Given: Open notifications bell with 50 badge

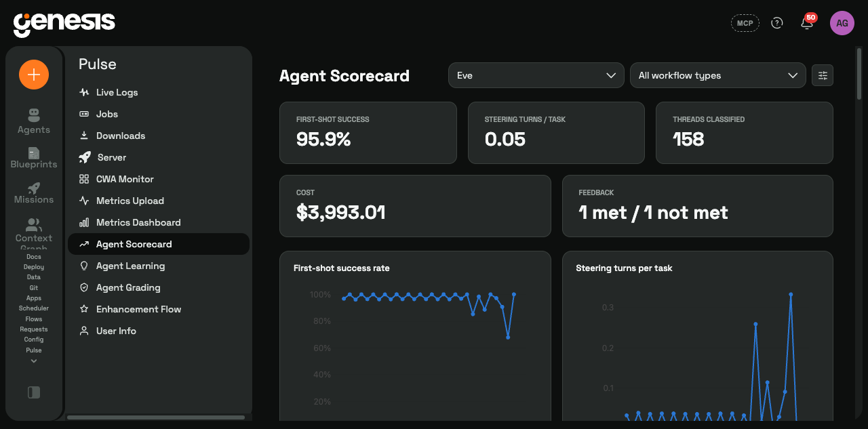Looking at the screenshot, I should point(807,22).
